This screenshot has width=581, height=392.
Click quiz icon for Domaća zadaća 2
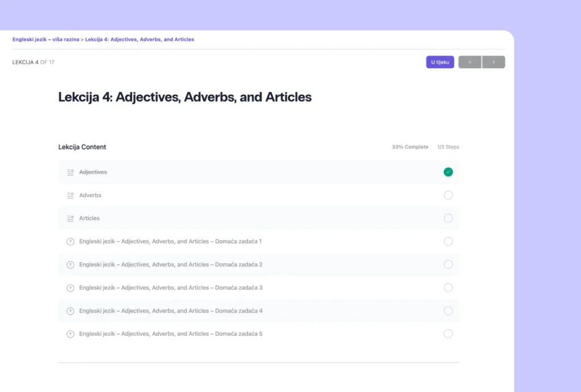70,265
